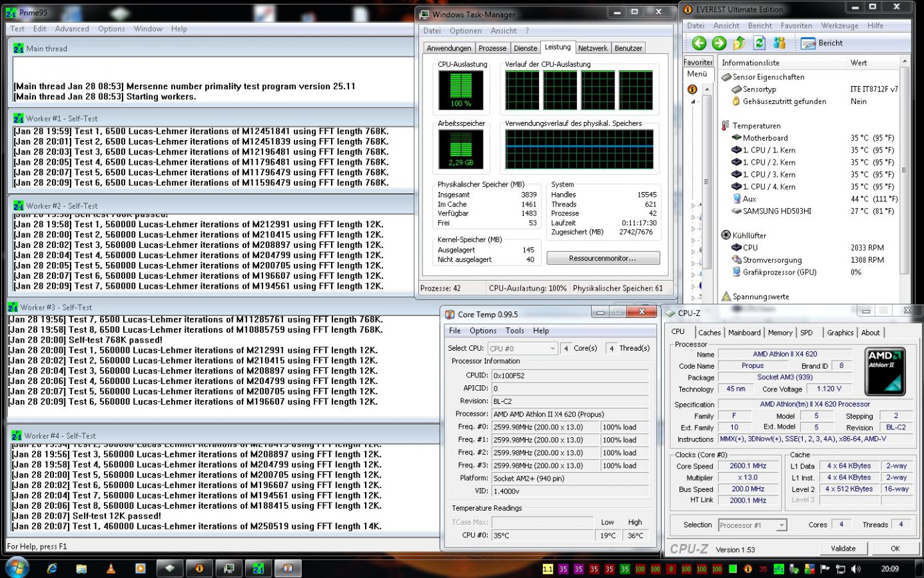The width and height of the screenshot is (924, 578).
Task: Open the Windows Start orb
Action: coord(16,569)
